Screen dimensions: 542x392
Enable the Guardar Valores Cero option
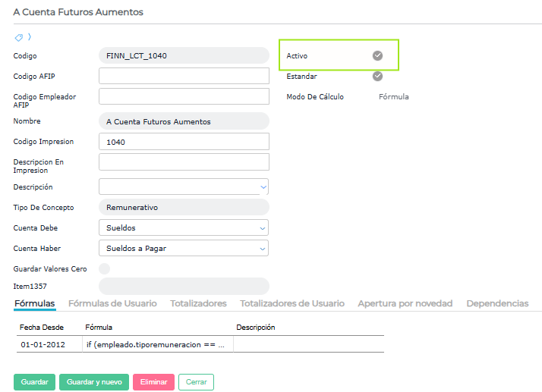coord(105,268)
